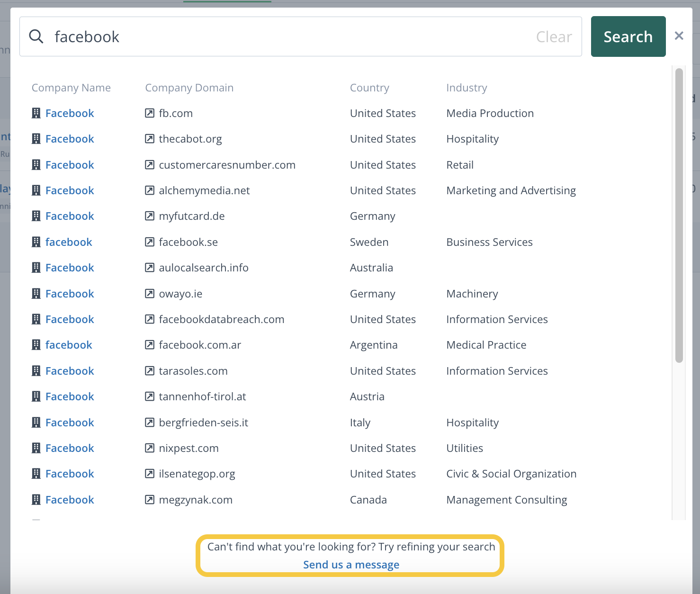Open external link icon for fb.com
700x594 pixels.
(x=150, y=113)
